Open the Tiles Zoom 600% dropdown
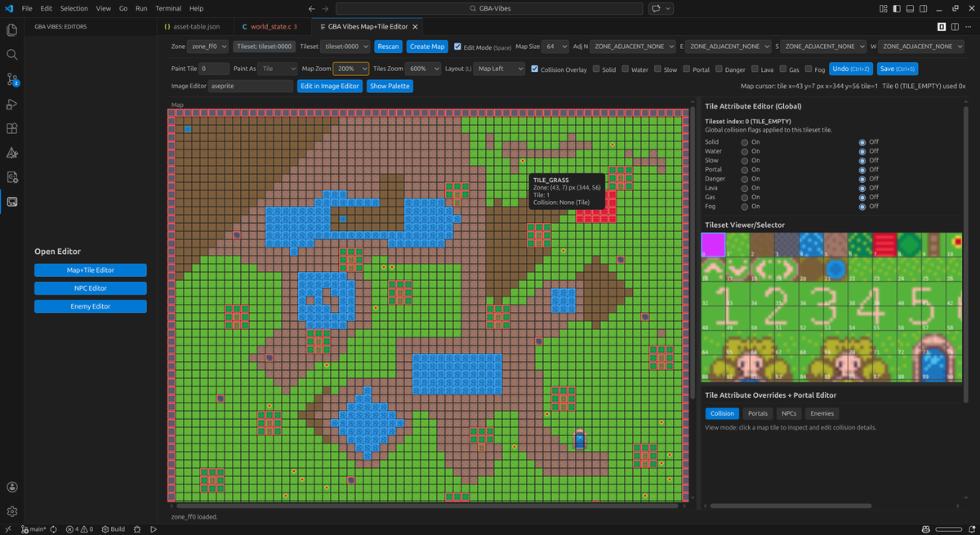This screenshot has width=980, height=535. tap(424, 69)
